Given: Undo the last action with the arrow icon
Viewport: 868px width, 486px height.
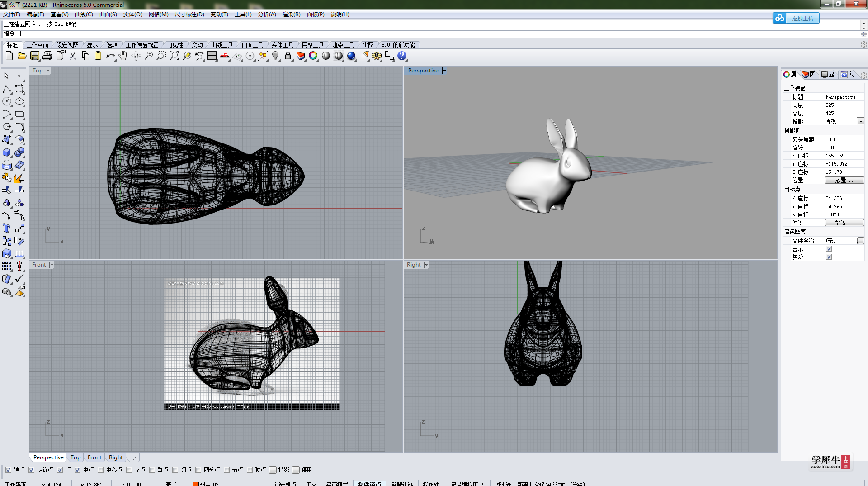Looking at the screenshot, I should tap(111, 56).
